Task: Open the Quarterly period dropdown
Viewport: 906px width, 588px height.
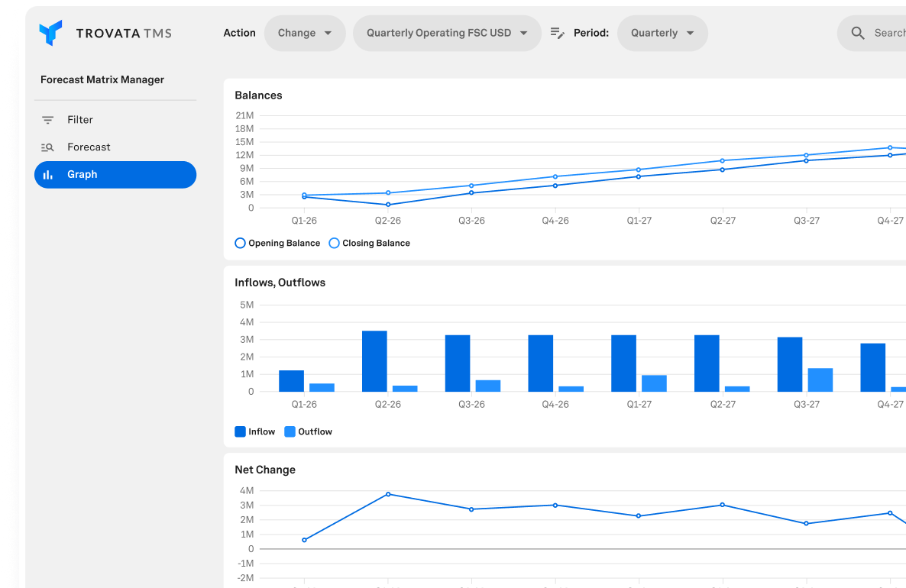Action: 662,34
